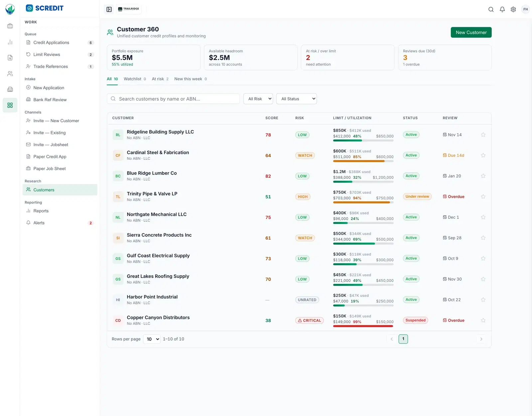
Task: Star the Copper Canyon Distributors row
Action: tap(483, 320)
